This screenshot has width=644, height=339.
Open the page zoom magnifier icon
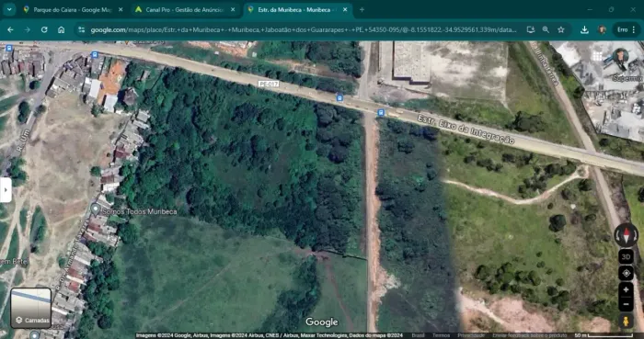point(546,29)
